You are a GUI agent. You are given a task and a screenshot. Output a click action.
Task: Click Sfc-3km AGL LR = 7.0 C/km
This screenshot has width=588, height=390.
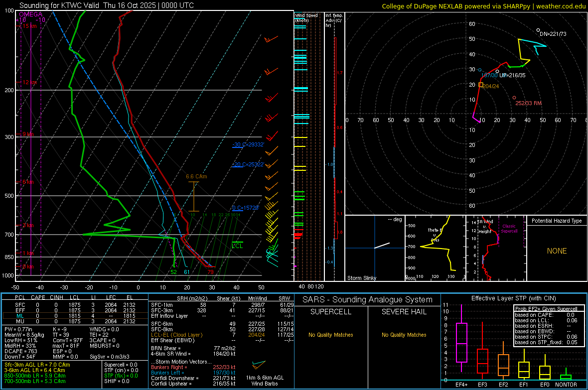(37, 365)
